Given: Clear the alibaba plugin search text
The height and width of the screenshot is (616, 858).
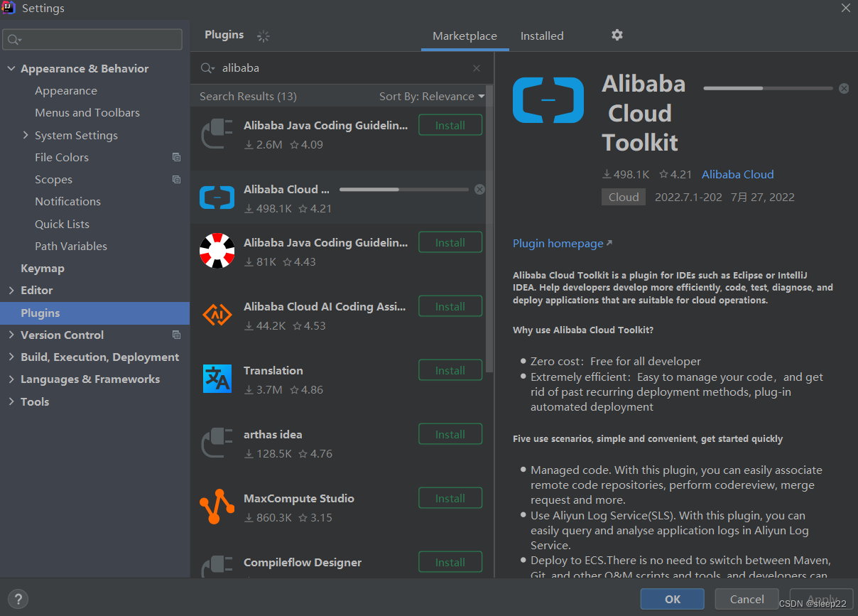Looking at the screenshot, I should pyautogui.click(x=477, y=68).
